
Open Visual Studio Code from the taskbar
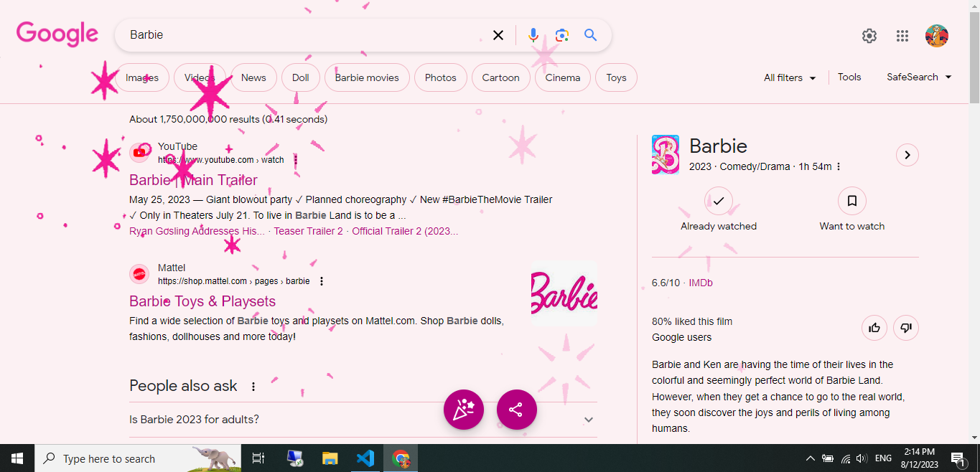pos(365,458)
